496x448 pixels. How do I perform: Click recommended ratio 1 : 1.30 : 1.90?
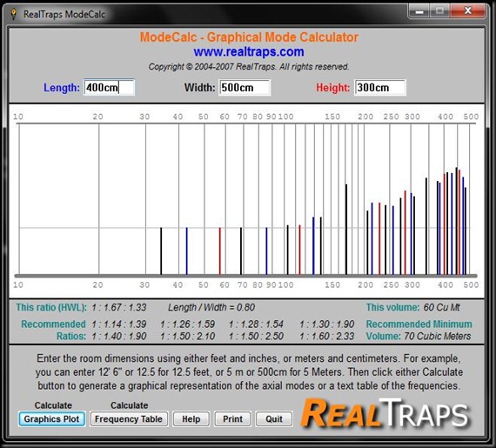(327, 324)
